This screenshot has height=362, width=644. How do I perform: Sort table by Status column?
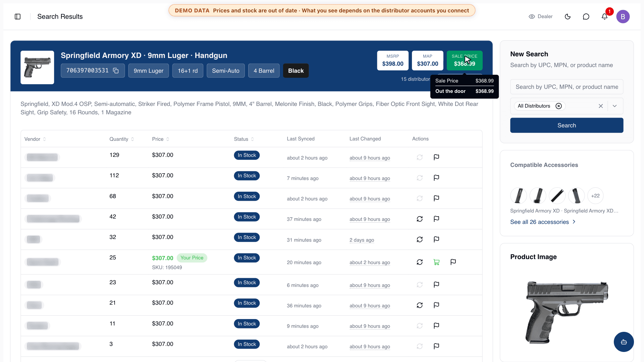[x=244, y=139]
